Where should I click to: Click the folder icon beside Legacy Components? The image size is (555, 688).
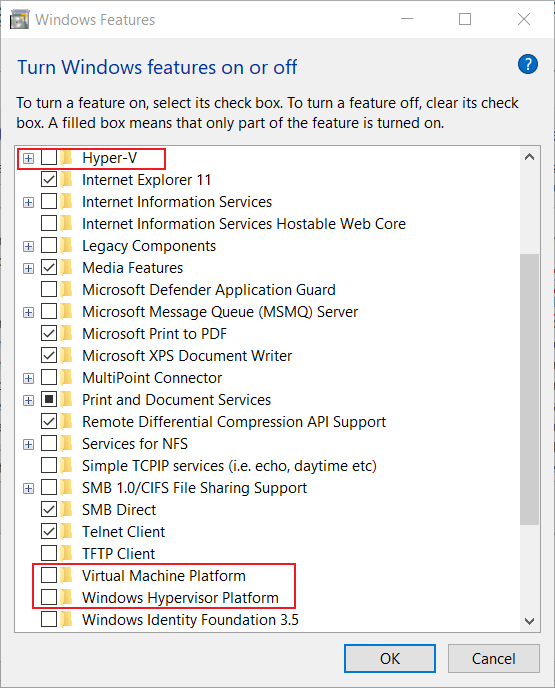click(67, 246)
